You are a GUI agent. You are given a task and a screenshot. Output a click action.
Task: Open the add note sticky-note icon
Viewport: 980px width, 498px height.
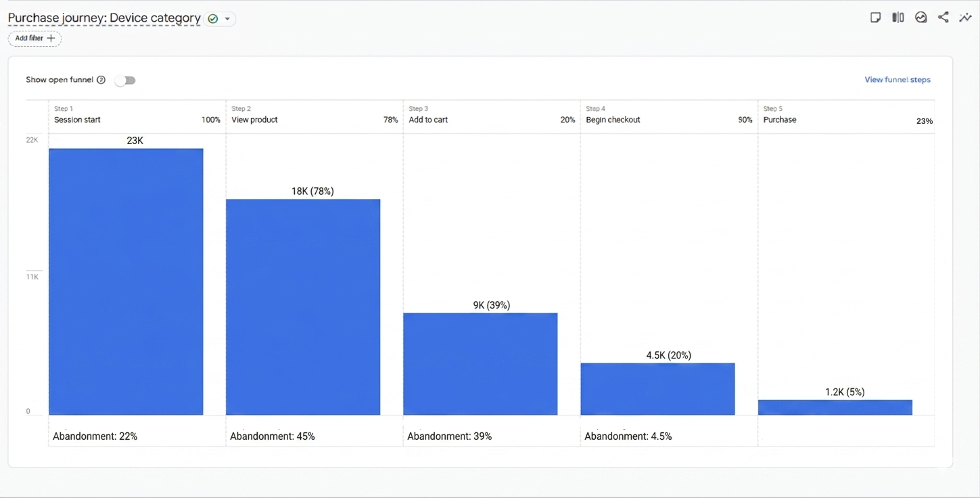[875, 17]
